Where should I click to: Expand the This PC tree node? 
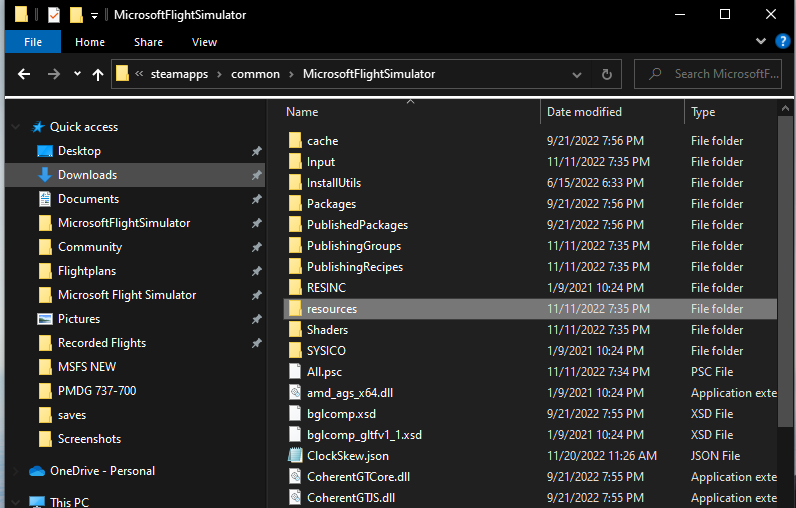tap(14, 502)
